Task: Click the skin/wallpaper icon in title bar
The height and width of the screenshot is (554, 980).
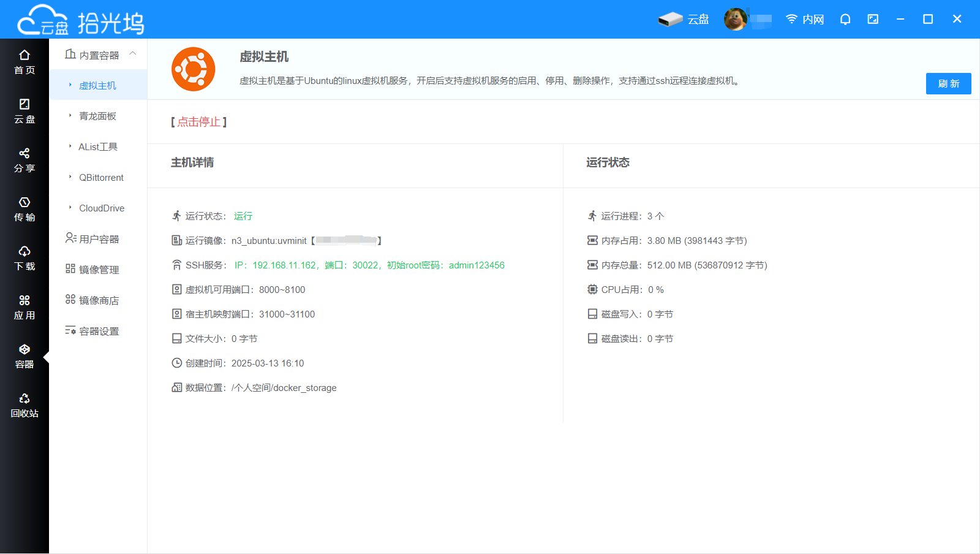Action: coord(873,19)
